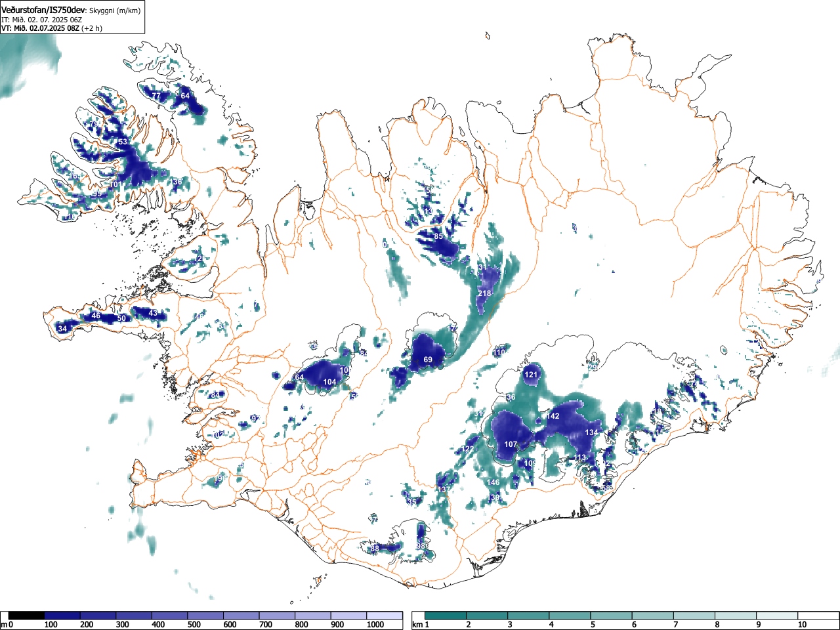Image resolution: width=840 pixels, height=630 pixels.
Task: Click the 53 value in the Westfjords
Action: [x=123, y=142]
